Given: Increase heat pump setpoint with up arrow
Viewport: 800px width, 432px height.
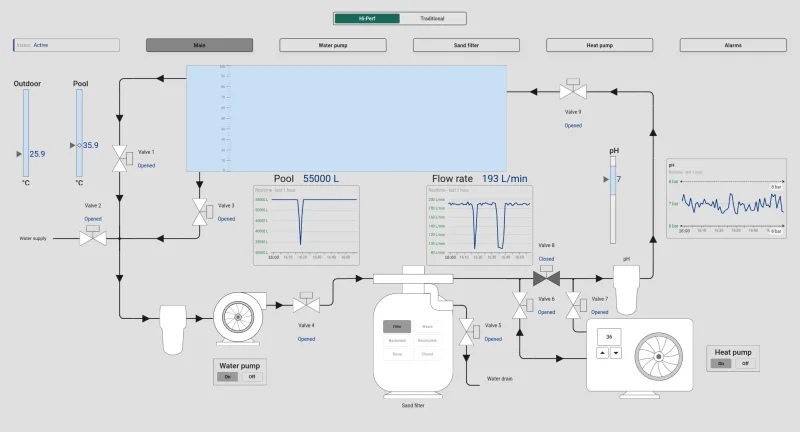Looking at the screenshot, I should pyautogui.click(x=603, y=353).
